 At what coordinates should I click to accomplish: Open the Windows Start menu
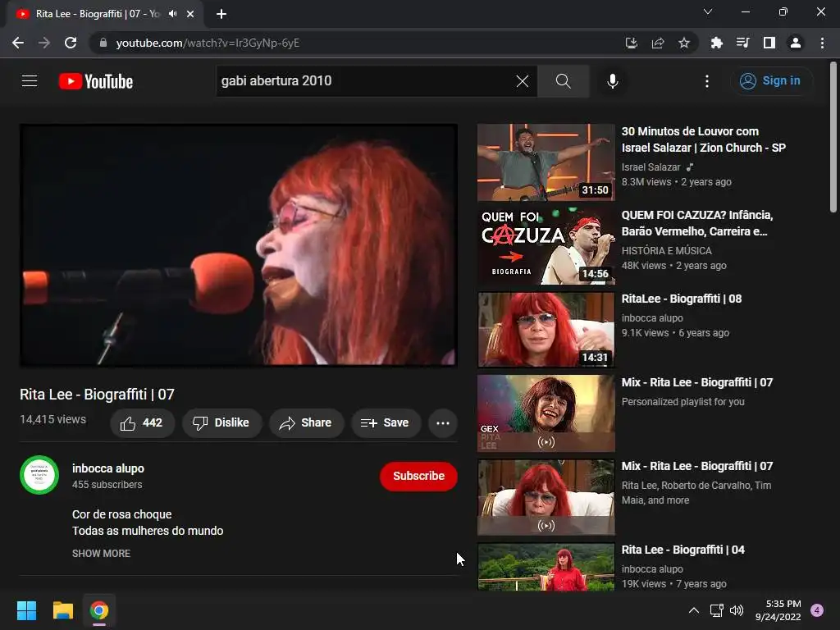26,610
